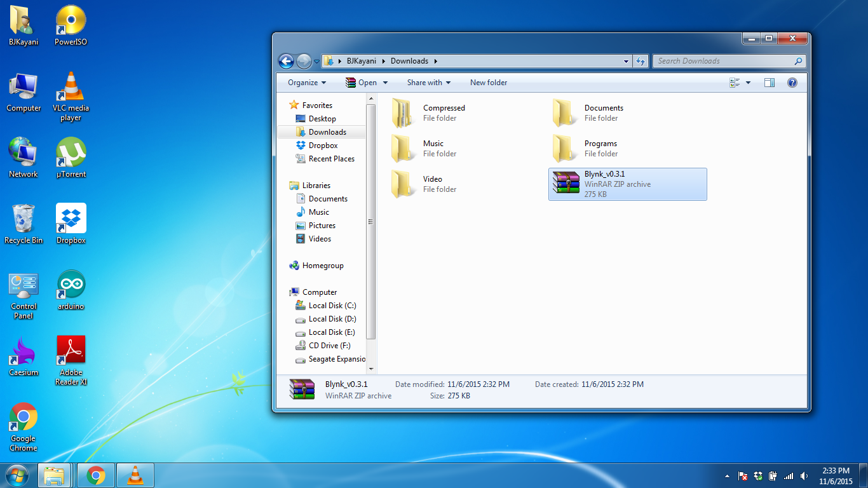Refresh the Downloads folder view
This screenshot has width=868, height=488.
tap(641, 61)
